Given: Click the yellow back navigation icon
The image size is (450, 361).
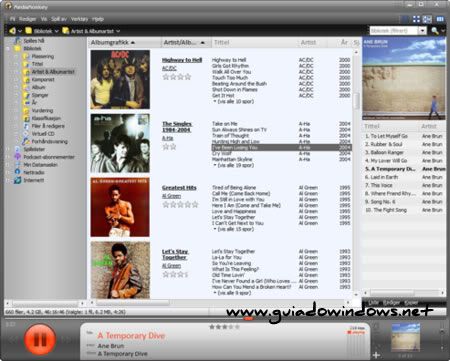Looking at the screenshot, I should pyautogui.click(x=12, y=31).
